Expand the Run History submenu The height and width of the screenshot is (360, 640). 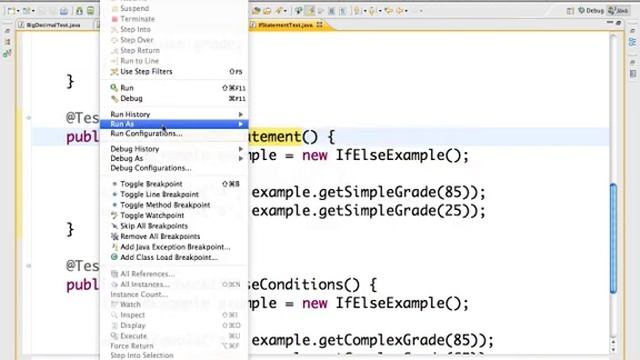(174, 114)
